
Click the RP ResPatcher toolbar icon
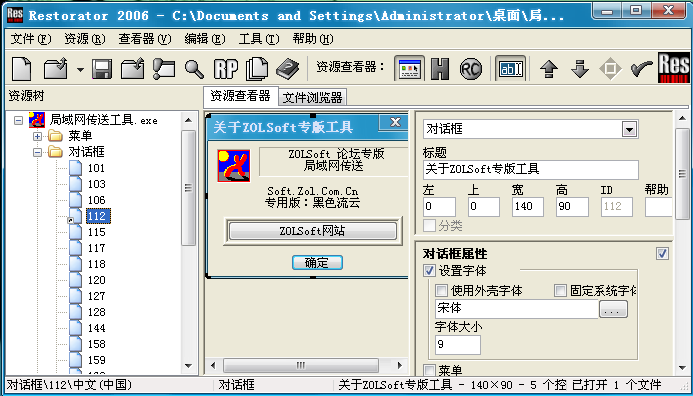pos(225,69)
